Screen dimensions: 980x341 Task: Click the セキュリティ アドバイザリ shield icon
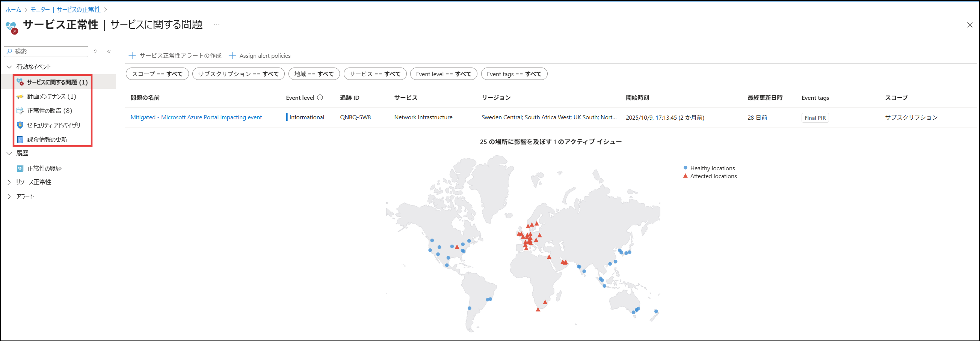point(20,125)
